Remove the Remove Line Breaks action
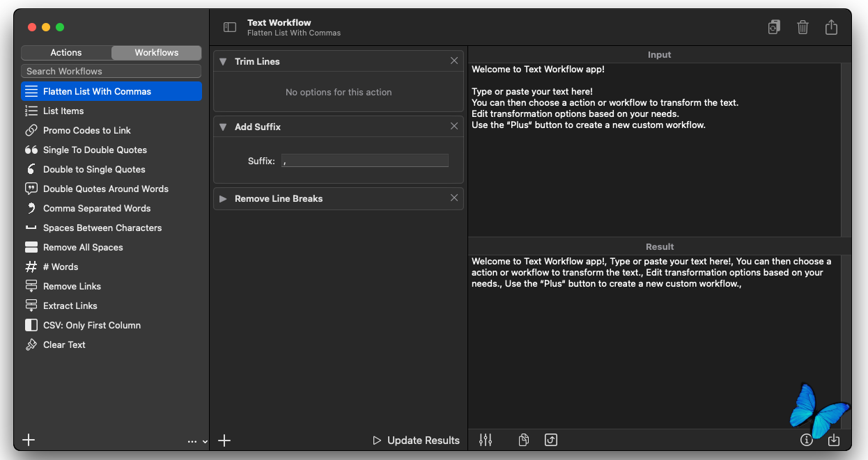Viewport: 868px width, 460px height. coord(454,198)
